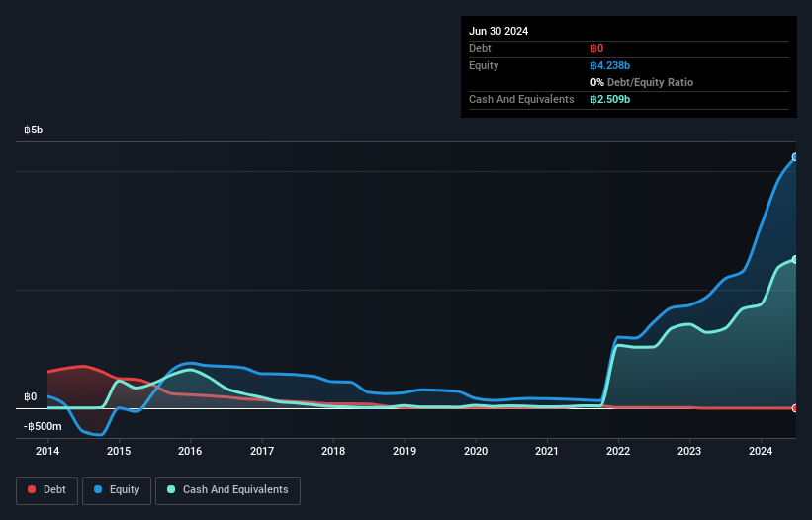812x520 pixels.
Task: Click the 2016 x-axis label
Action: (x=190, y=451)
